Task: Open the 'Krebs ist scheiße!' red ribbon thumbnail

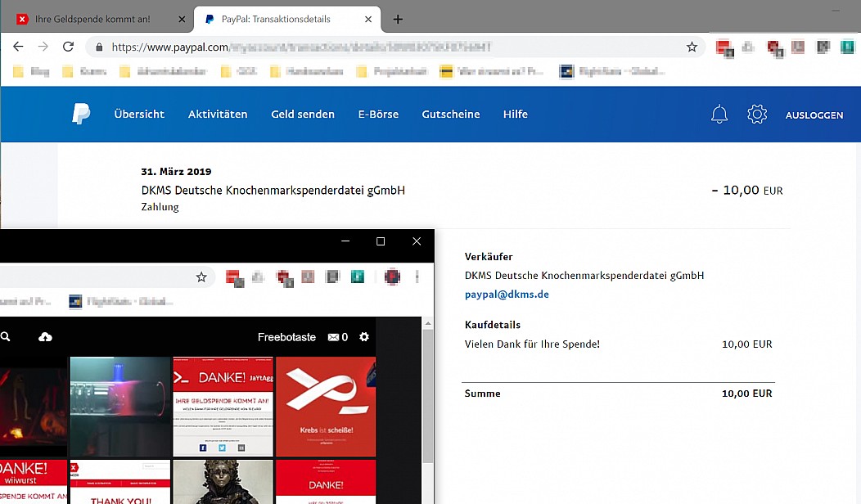Action: (326, 407)
